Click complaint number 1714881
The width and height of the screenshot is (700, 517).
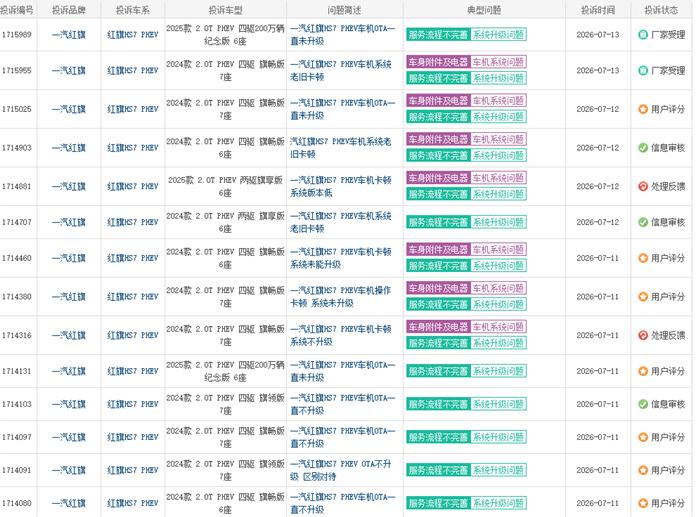pyautogui.click(x=17, y=187)
